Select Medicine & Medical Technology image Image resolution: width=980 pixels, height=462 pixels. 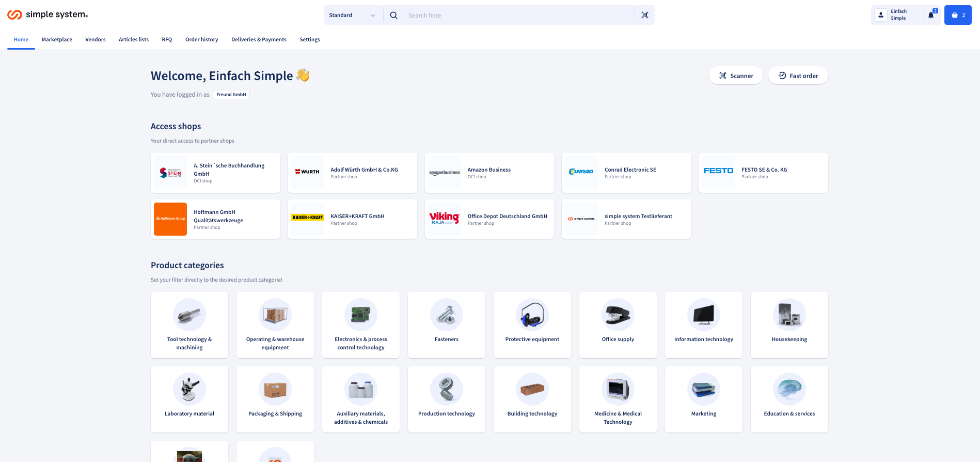pyautogui.click(x=618, y=389)
